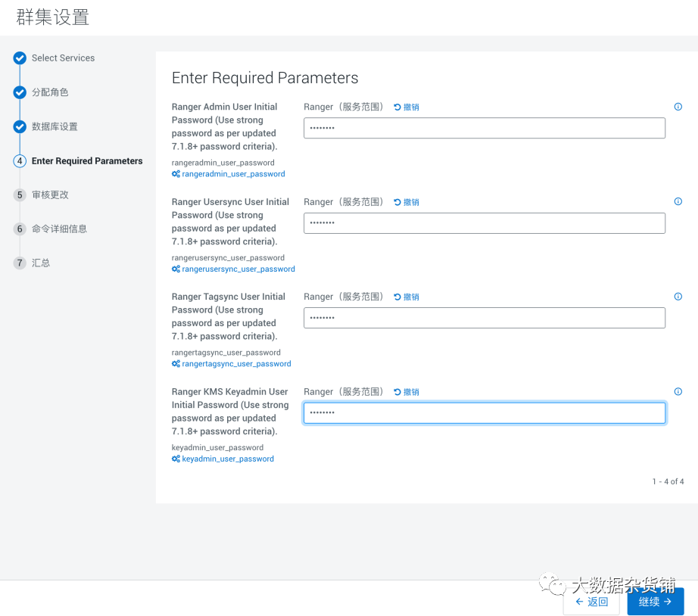Image resolution: width=698 pixels, height=616 pixels.
Task: Click the 数据库设置 step checkmark icon
Action: click(x=20, y=126)
